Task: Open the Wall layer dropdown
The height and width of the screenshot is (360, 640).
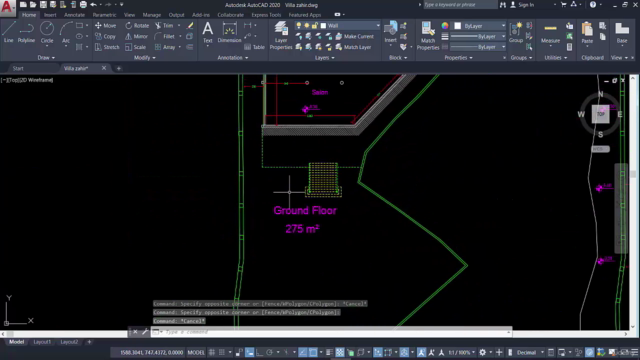Action: [x=338, y=25]
